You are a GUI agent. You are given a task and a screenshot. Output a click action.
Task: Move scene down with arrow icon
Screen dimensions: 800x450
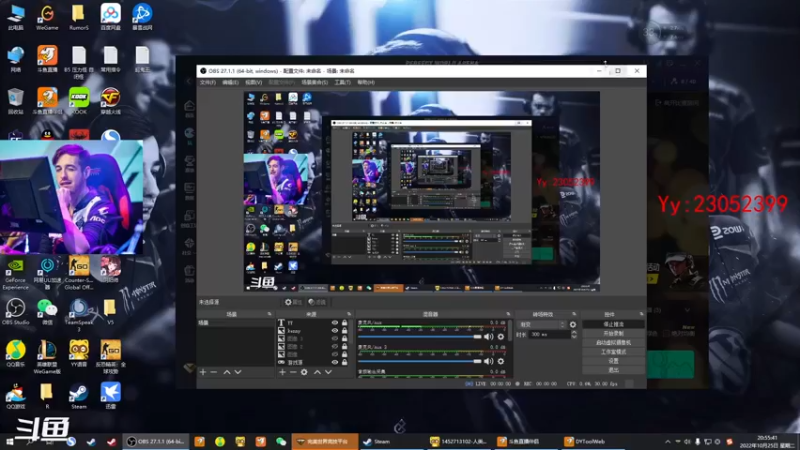click(x=238, y=372)
